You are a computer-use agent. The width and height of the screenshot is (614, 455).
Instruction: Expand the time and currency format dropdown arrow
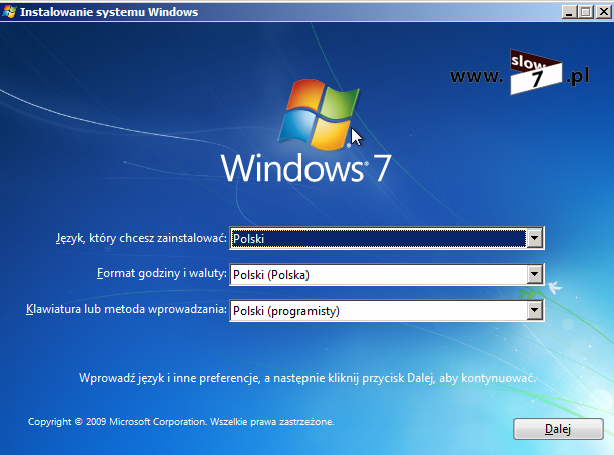coord(535,274)
